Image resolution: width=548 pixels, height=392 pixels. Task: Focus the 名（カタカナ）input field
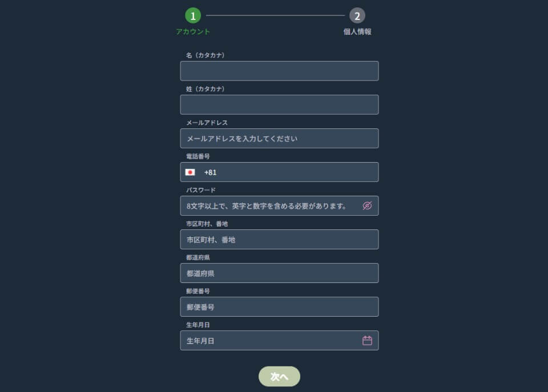tap(279, 71)
